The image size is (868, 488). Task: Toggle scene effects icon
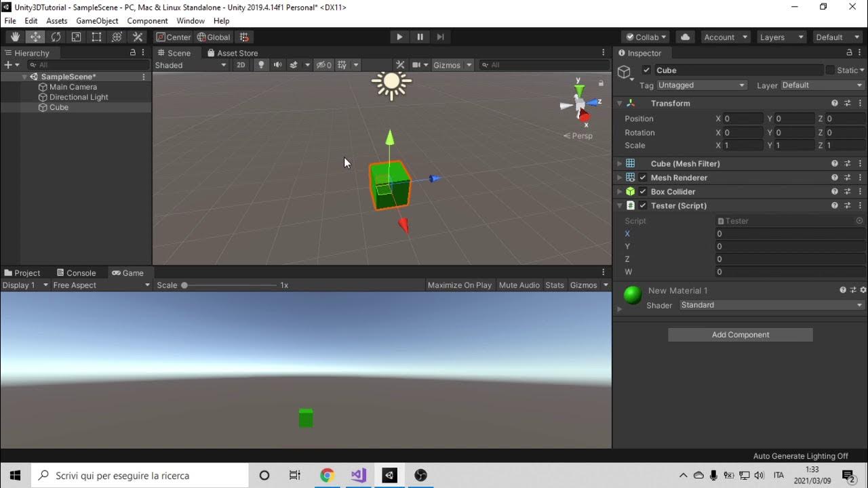tap(294, 65)
